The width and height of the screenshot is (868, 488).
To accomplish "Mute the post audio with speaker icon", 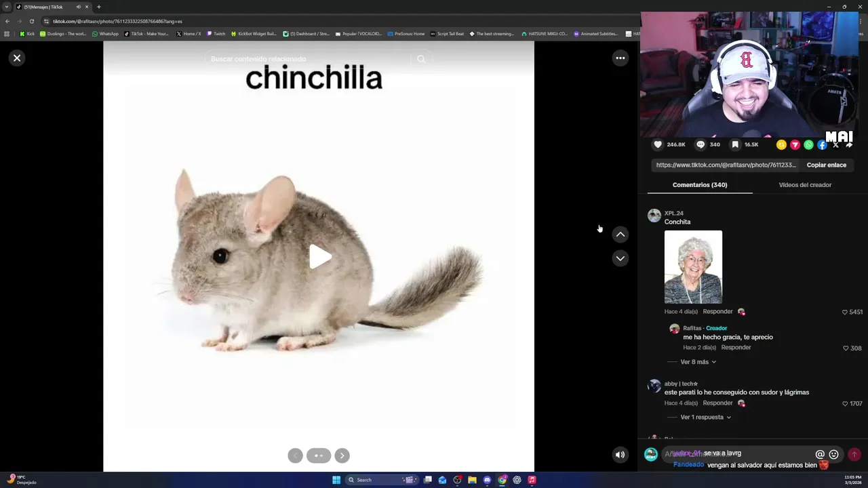I will click(x=620, y=455).
